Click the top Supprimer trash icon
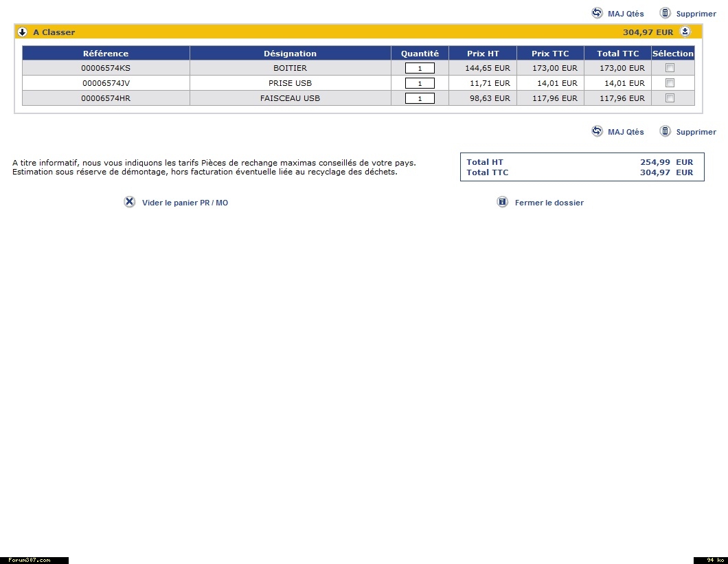The width and height of the screenshot is (728, 564). 665,13
